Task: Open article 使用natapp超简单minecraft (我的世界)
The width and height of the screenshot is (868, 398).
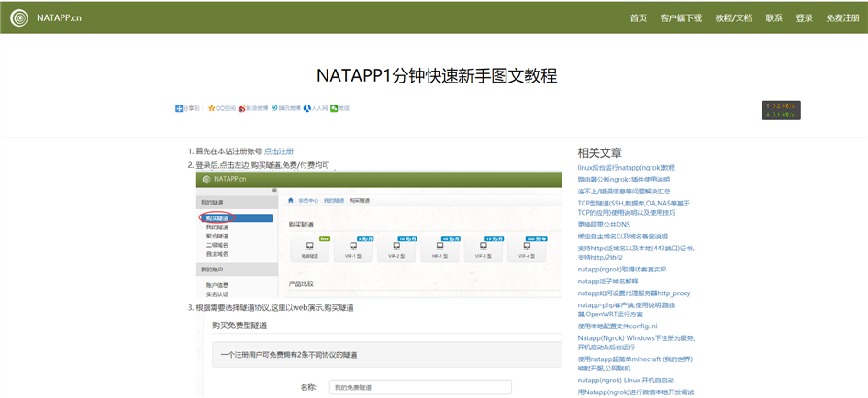Action: coord(636,364)
